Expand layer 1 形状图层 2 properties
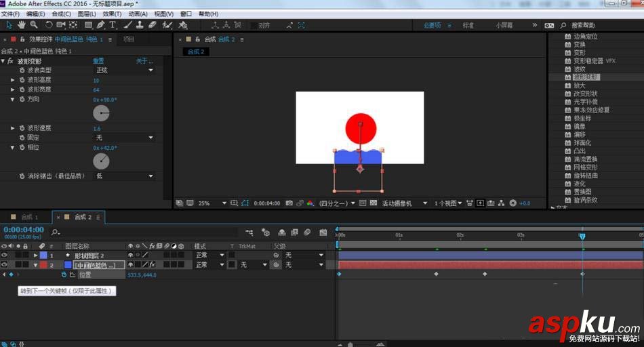 pyautogui.click(x=35, y=256)
